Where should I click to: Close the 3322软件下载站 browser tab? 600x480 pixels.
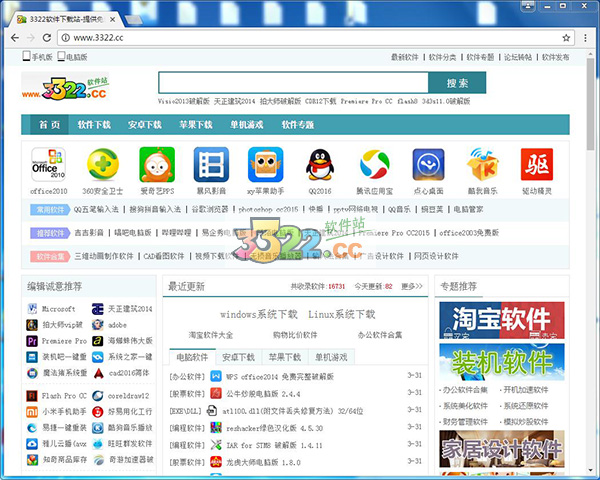coord(112,19)
